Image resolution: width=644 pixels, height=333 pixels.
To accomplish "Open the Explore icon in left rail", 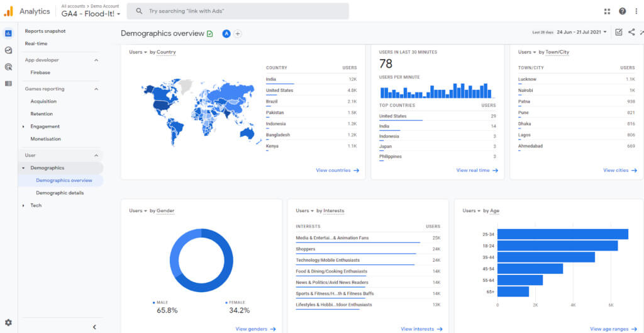I will (x=8, y=50).
